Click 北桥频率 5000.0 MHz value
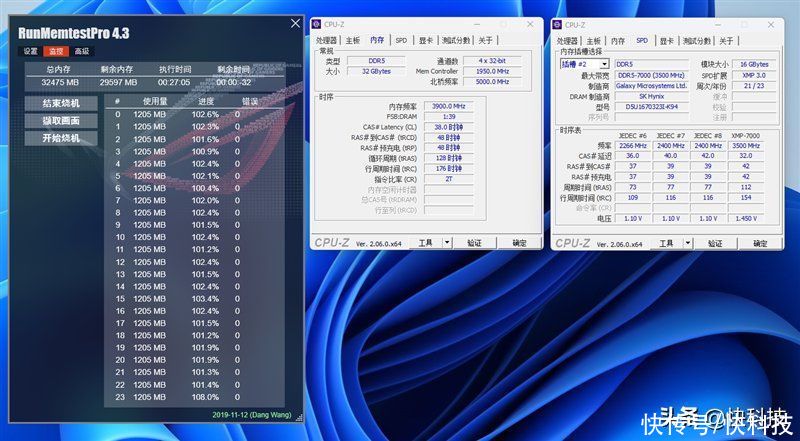Screen dimensions: 800x441 pos(492,82)
